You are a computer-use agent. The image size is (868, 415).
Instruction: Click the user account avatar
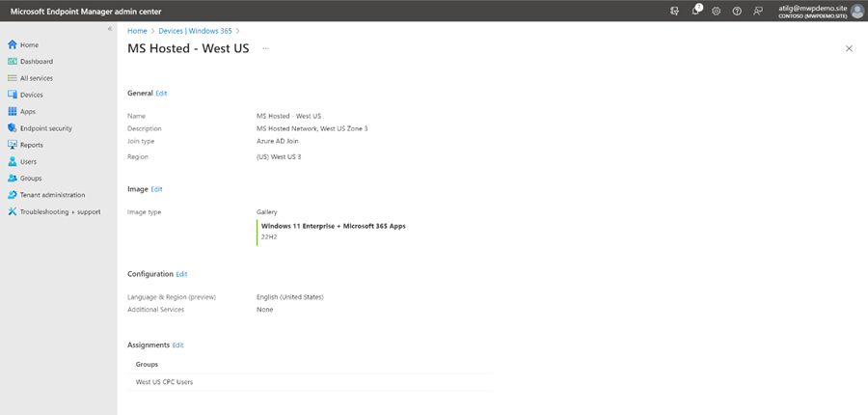857,11
